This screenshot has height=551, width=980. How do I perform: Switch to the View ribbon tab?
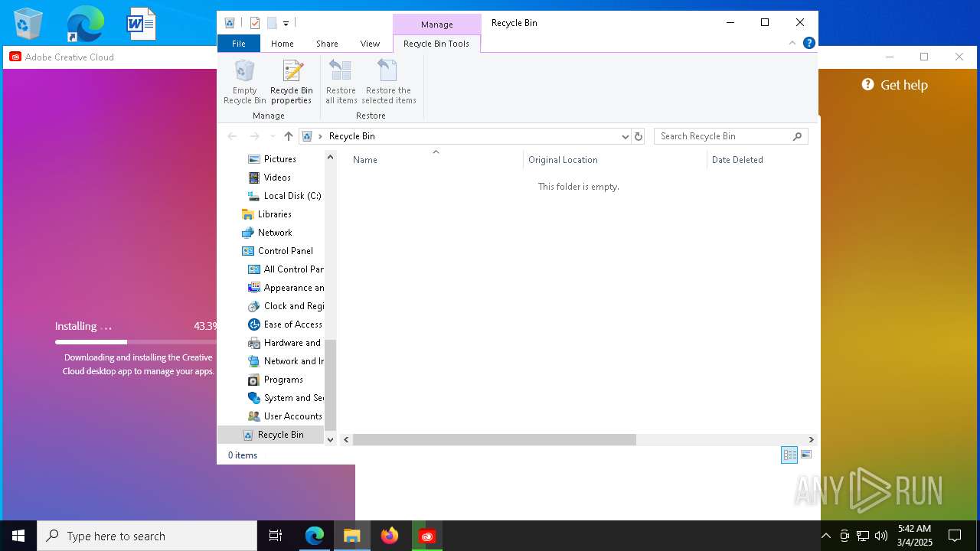coord(370,44)
